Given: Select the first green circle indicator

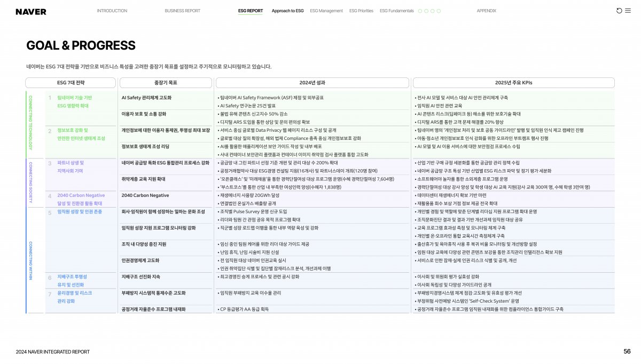Looking at the screenshot, I should coord(420,11).
